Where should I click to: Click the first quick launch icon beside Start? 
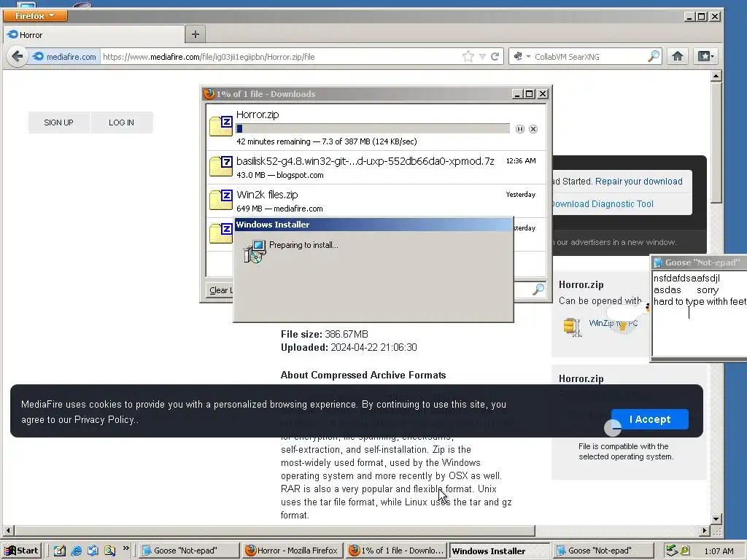point(59,551)
